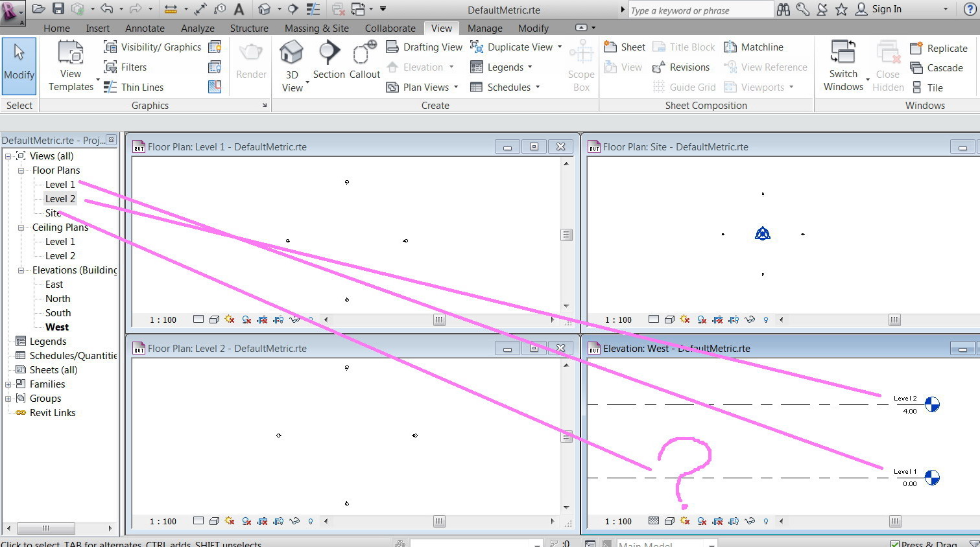Toggle Crop View in the Floor Plan Level 2 view bar

(x=262, y=521)
